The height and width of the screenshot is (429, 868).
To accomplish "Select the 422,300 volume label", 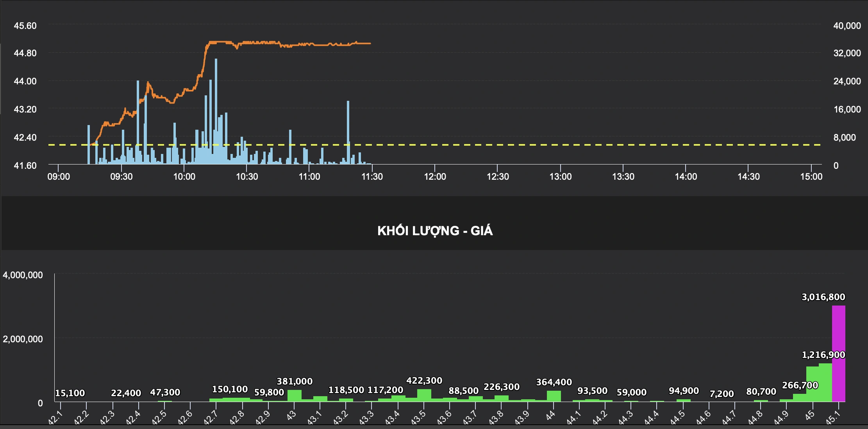I will pyautogui.click(x=424, y=381).
